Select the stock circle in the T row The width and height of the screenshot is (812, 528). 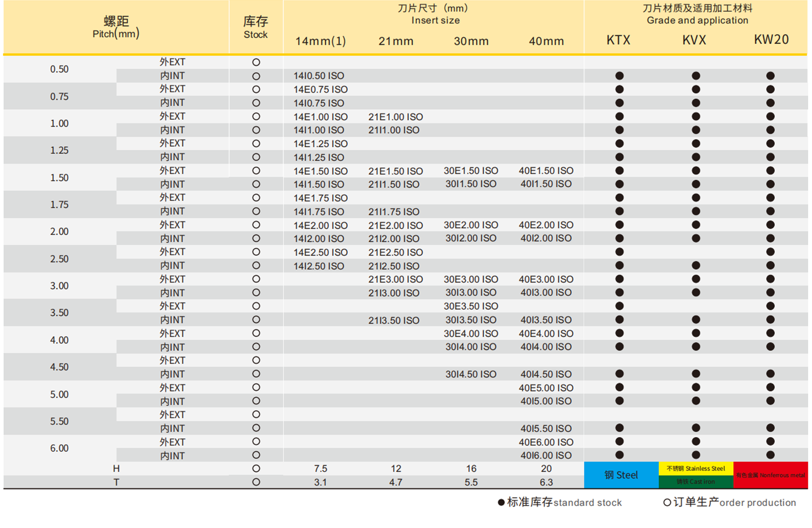[x=256, y=482]
